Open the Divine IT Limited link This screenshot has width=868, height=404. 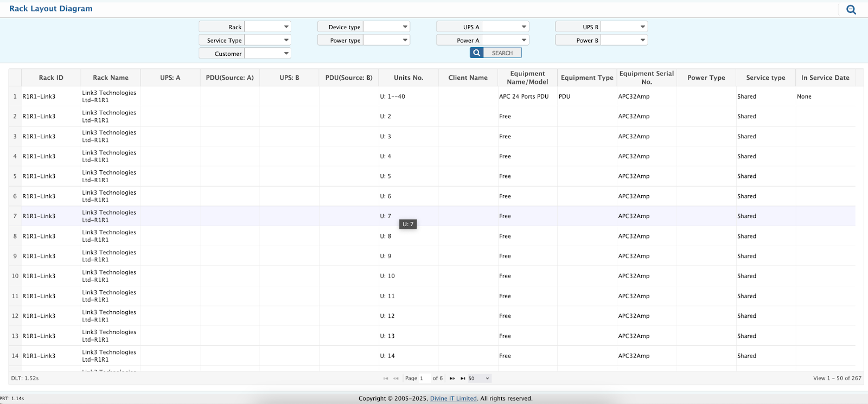pos(453,399)
